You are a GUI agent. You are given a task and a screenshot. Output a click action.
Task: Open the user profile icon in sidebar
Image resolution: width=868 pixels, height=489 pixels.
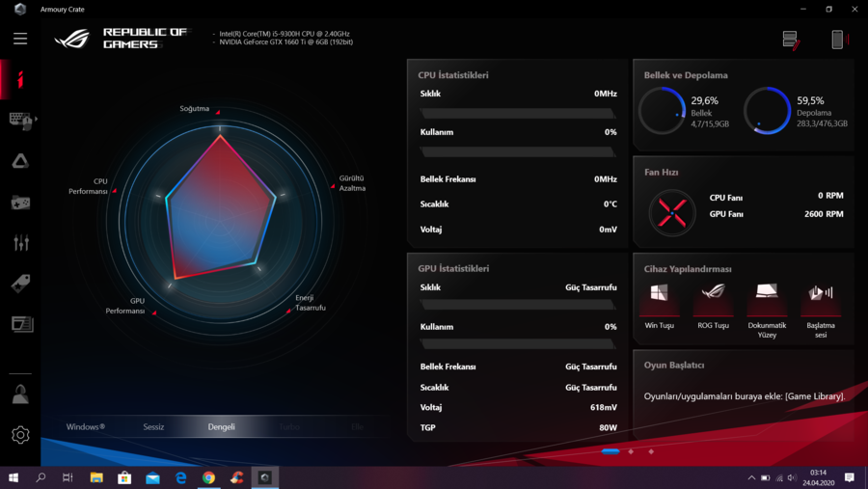click(x=20, y=394)
